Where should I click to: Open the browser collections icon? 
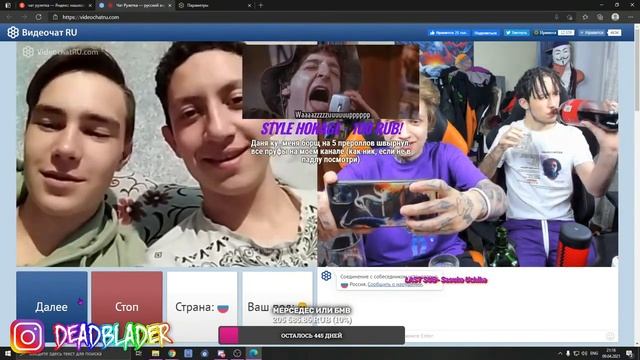tap(600, 17)
